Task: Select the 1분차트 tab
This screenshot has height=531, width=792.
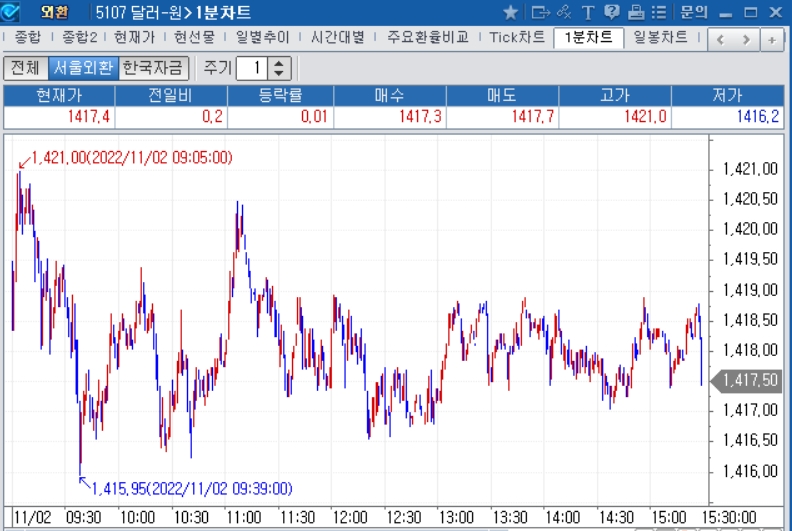Action: 588,37
